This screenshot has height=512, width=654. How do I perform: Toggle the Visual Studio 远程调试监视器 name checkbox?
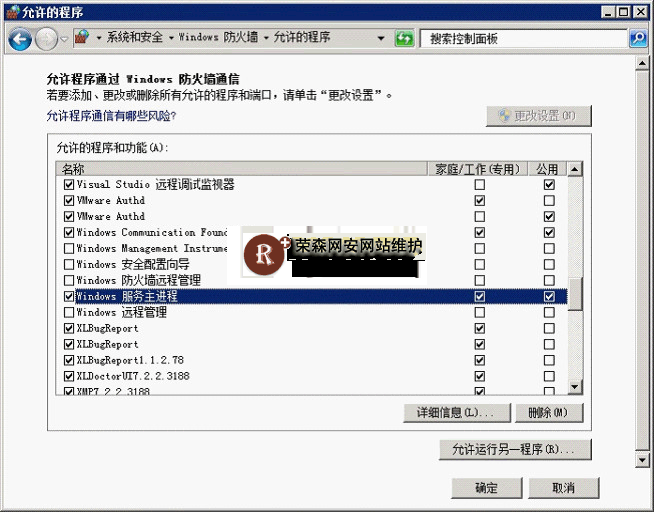(x=69, y=185)
